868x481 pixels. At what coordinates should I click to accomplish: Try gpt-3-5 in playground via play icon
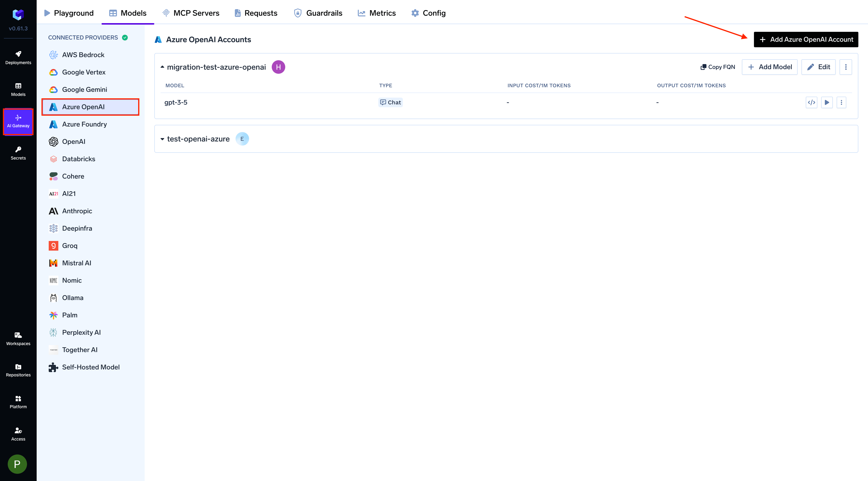coord(827,102)
